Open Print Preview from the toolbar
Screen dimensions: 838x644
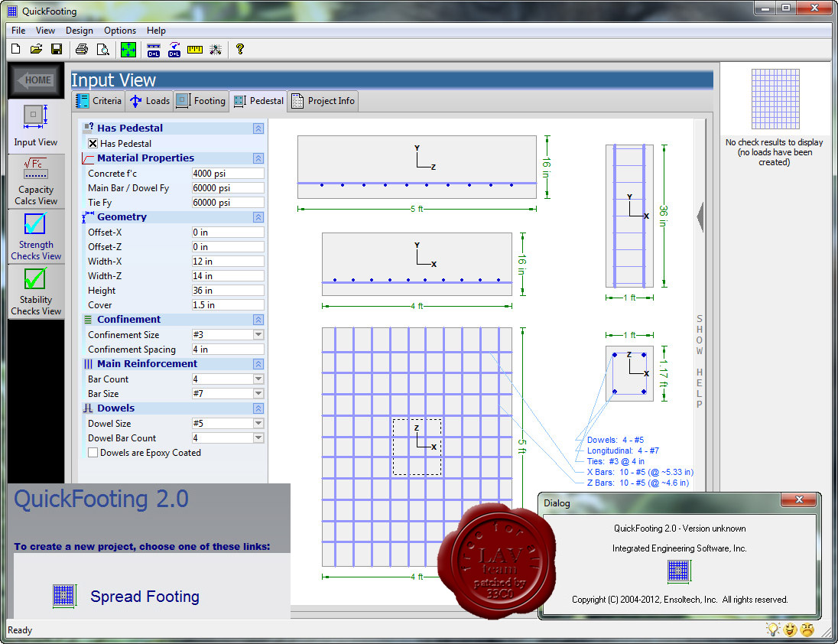coord(102,49)
